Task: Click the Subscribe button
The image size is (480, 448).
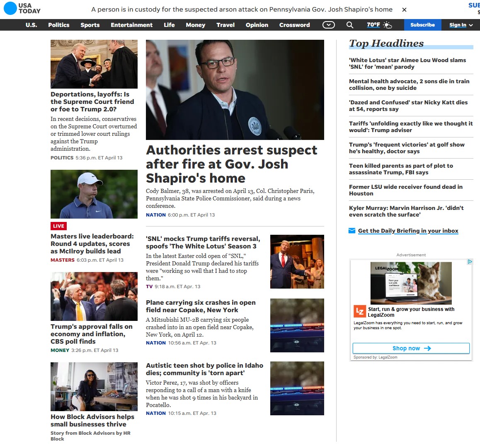Action: (x=422, y=25)
